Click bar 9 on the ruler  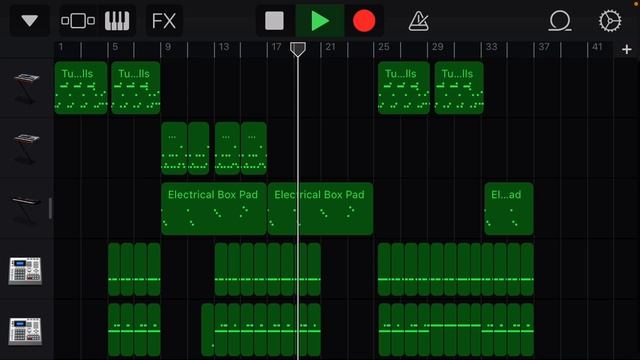click(168, 47)
